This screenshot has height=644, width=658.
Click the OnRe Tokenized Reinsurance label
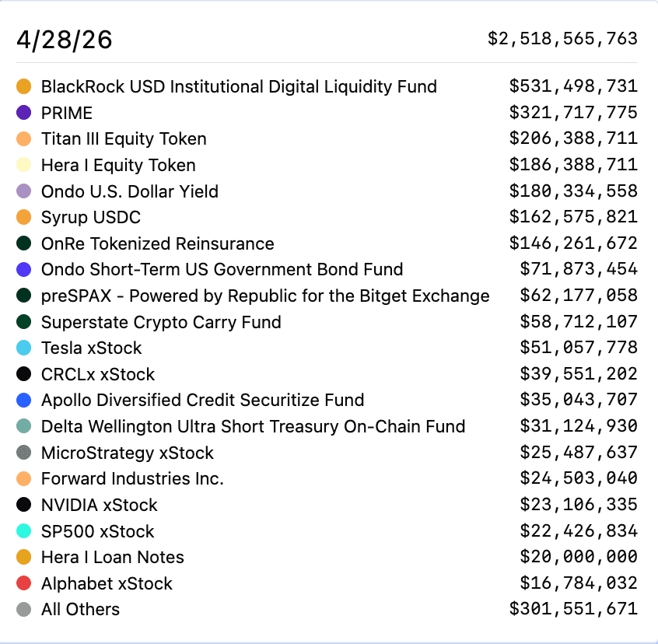(x=157, y=243)
